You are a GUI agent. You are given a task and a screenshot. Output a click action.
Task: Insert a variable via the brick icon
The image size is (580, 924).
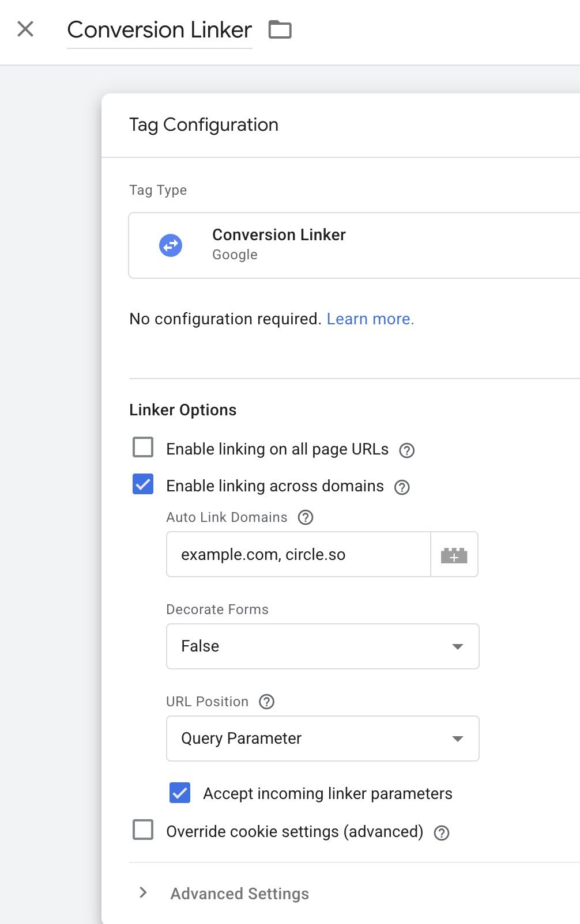[x=454, y=554]
